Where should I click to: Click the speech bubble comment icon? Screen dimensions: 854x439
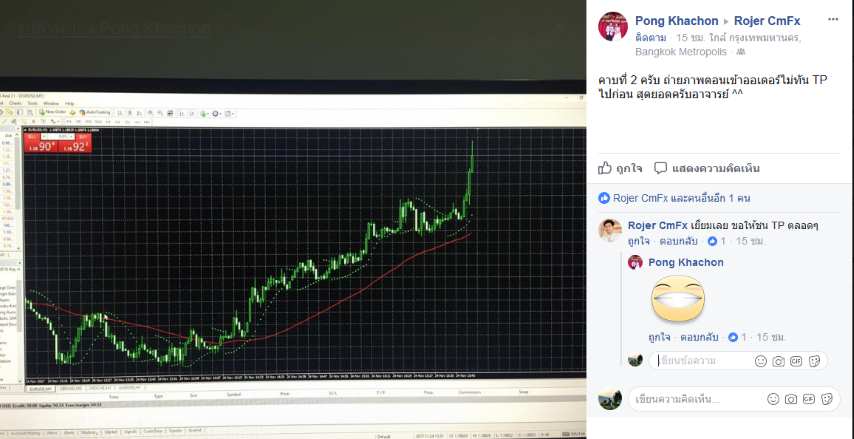[x=661, y=168]
